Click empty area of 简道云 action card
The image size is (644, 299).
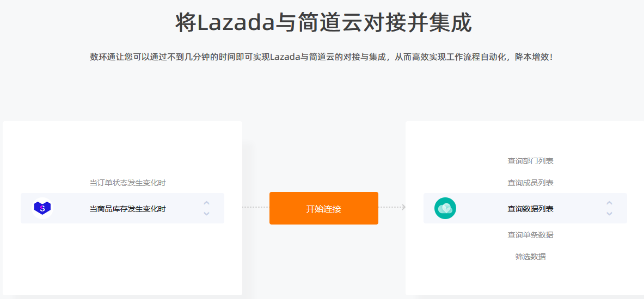tap(473, 271)
